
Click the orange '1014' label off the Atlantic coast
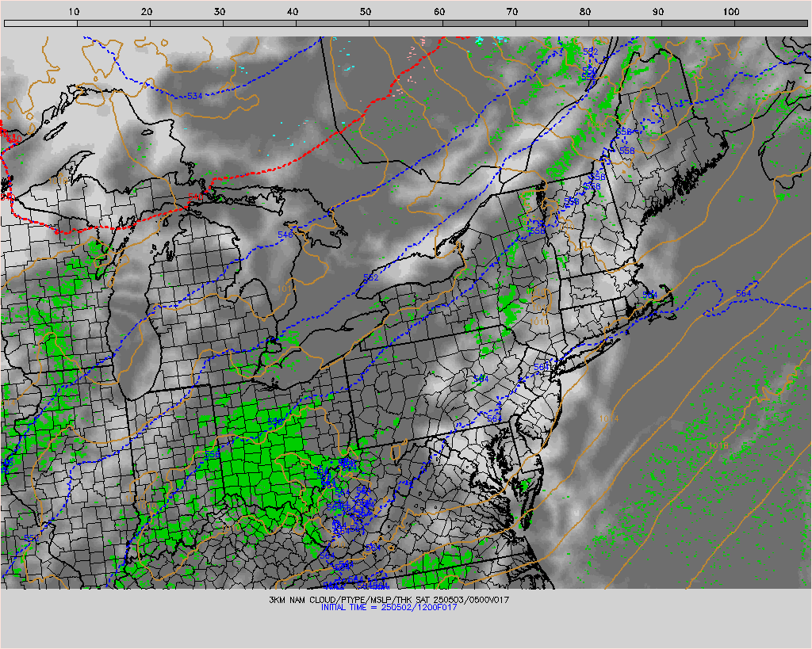(608, 418)
